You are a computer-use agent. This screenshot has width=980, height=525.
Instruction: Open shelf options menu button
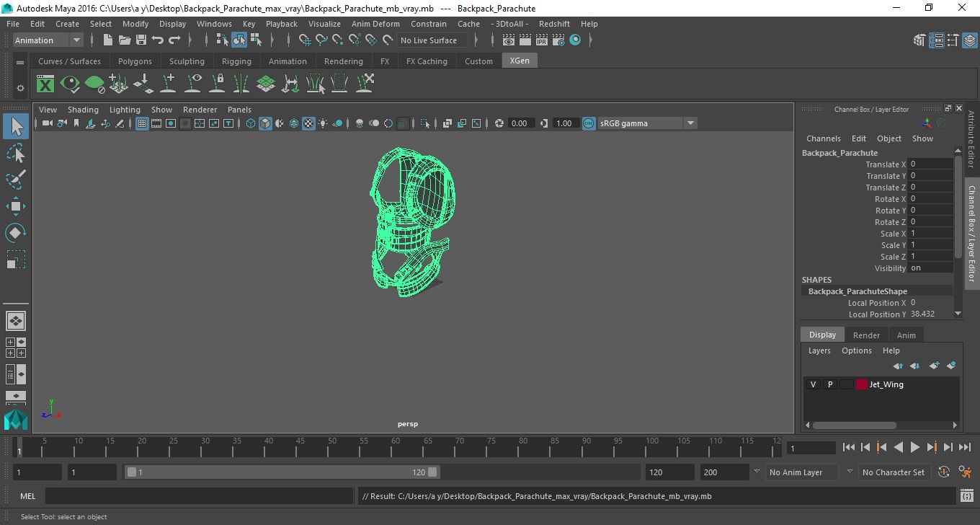coord(20,63)
